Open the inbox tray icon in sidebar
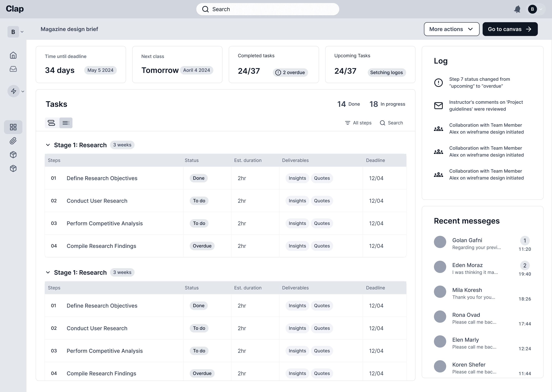This screenshot has height=392, width=552. point(13,69)
